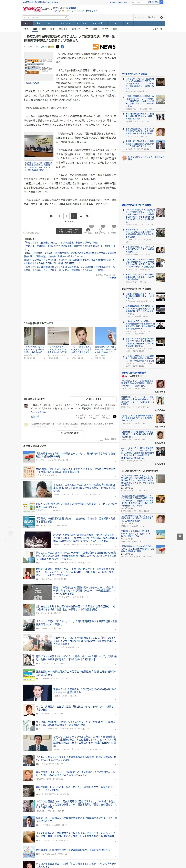
Task: Share article on Facebook icon
Action: (62, 47)
